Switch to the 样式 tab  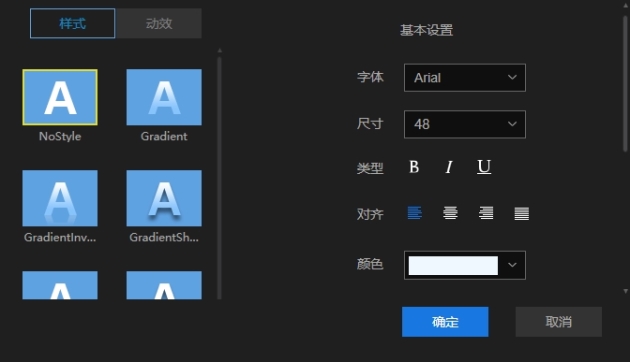pos(72,23)
